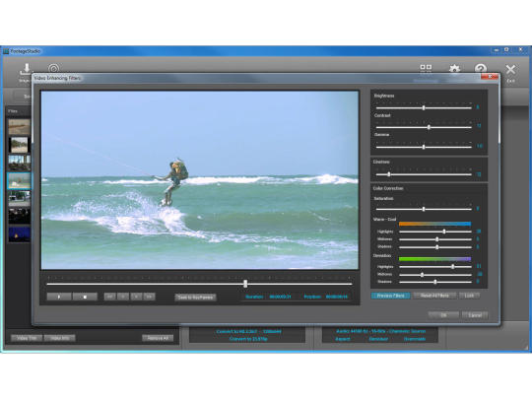Click the small button right of Reset All Filters
This screenshot has height=399, width=532.
coord(469,296)
